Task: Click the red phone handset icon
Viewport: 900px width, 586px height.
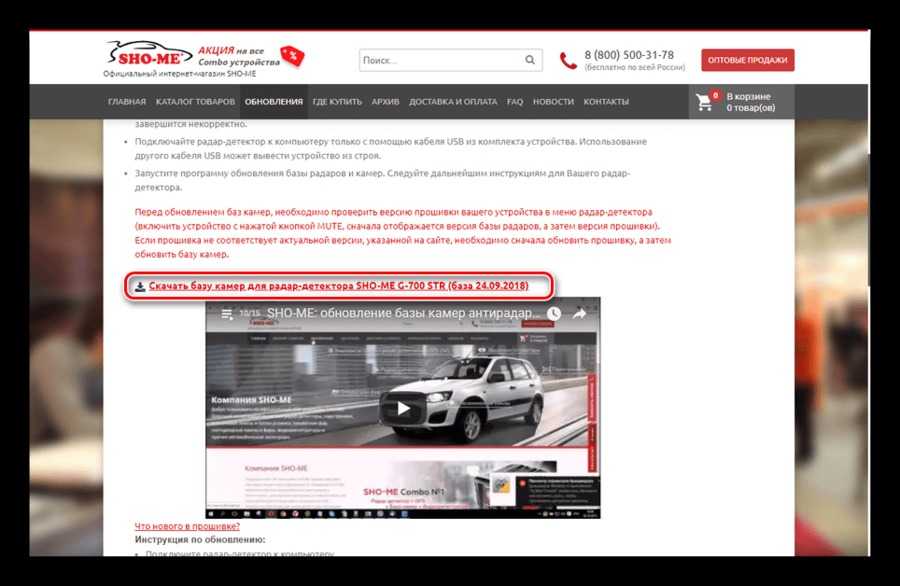Action: [568, 61]
